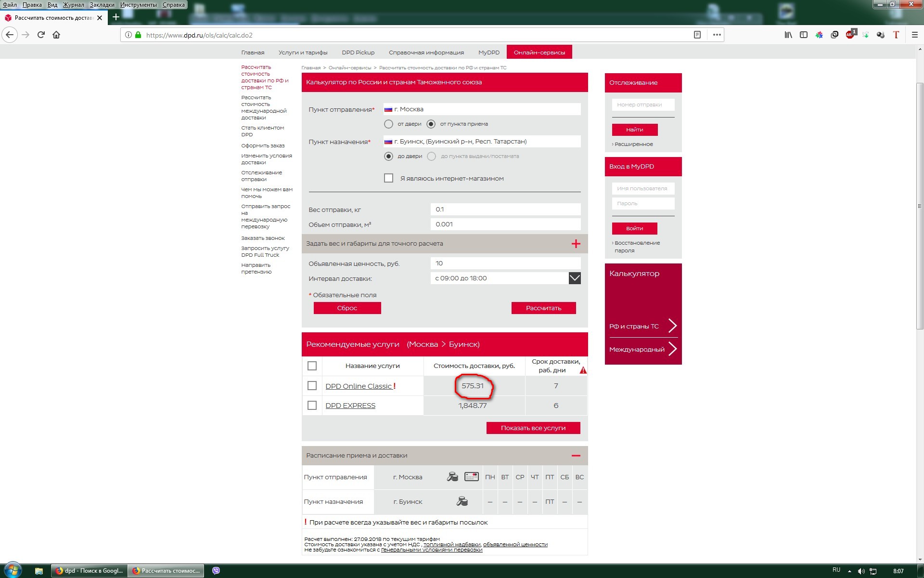
Task: Open the 'Закладки' menu in menu bar
Action: (x=102, y=5)
